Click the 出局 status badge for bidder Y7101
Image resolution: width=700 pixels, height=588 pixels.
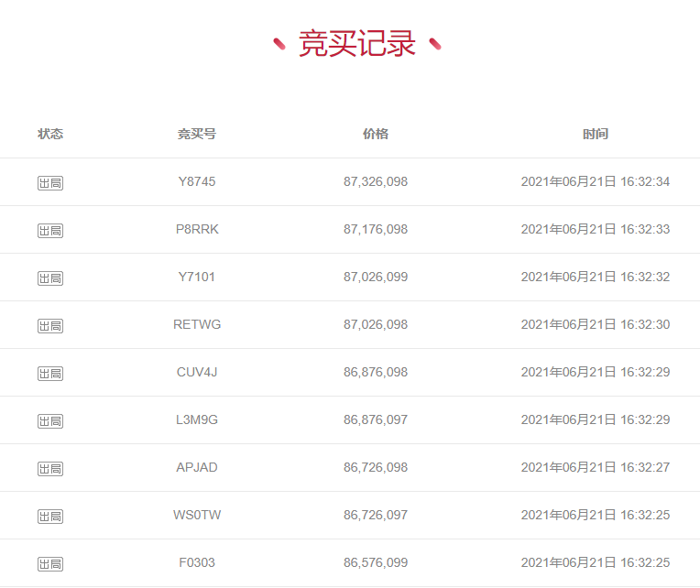[50, 278]
